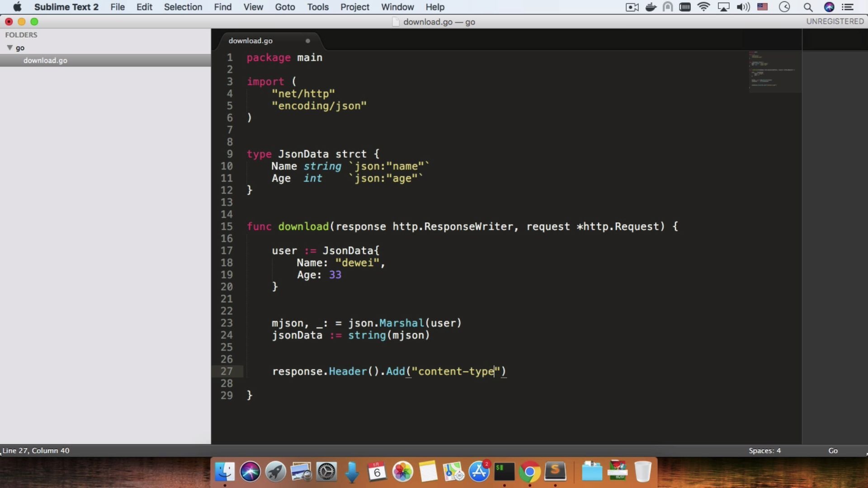
Task: Click the minimap code preview
Action: click(x=773, y=71)
